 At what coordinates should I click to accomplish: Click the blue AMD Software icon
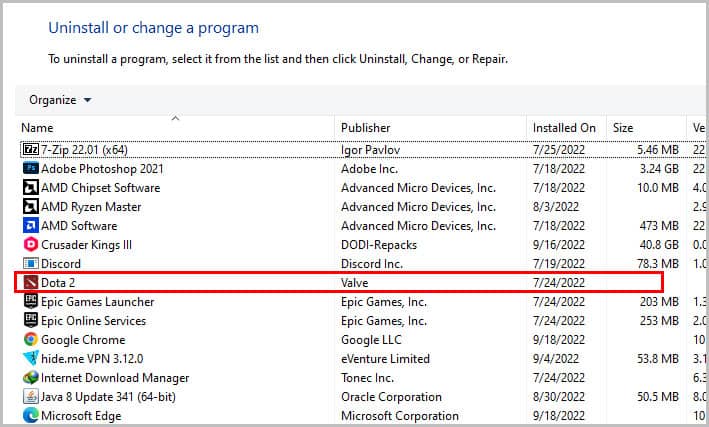(x=31, y=225)
